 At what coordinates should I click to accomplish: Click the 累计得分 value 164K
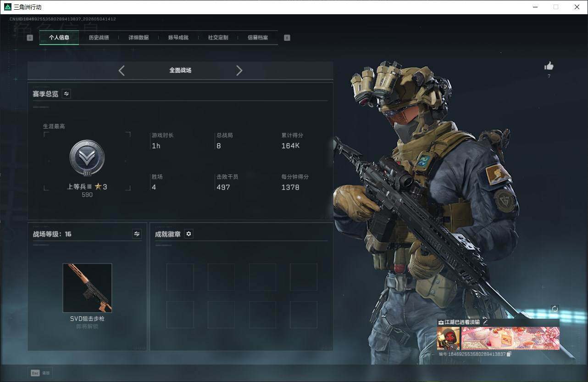(x=290, y=146)
